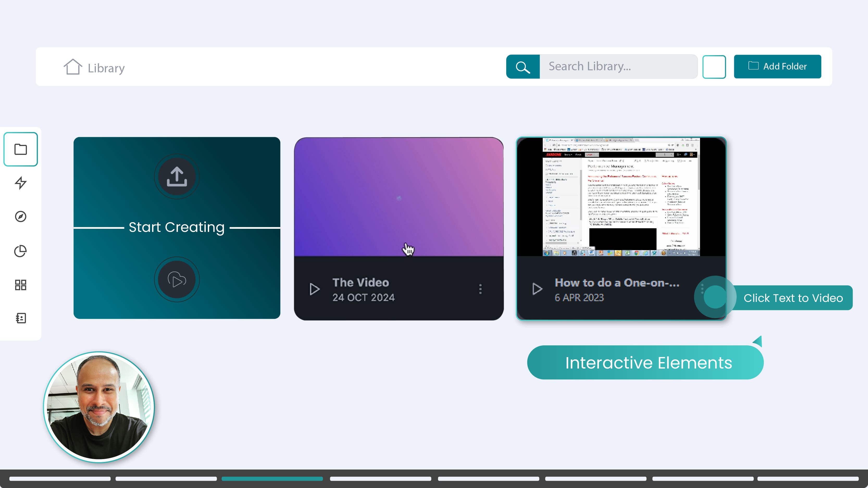The height and width of the screenshot is (488, 868).
Task: Toggle the empty square view button
Action: (714, 67)
